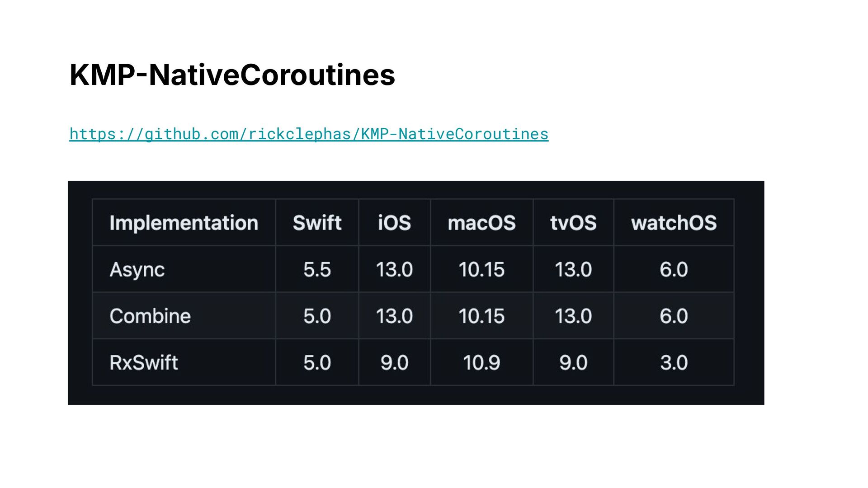Select the Implementation column header
This screenshot has width=868, height=488.
184,222
